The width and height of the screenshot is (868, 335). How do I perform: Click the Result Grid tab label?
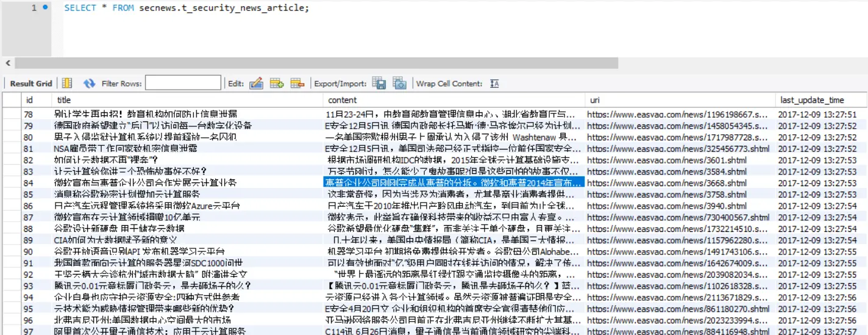(x=31, y=84)
